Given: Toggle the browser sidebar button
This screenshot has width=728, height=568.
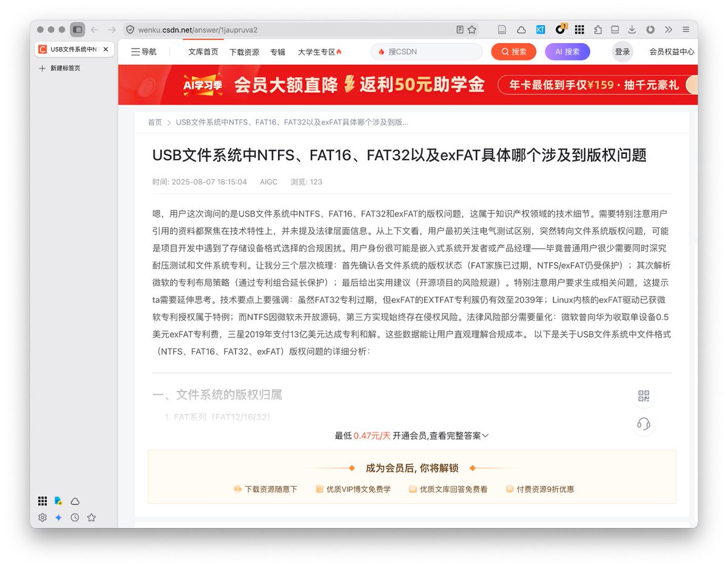Looking at the screenshot, I should [x=77, y=30].
